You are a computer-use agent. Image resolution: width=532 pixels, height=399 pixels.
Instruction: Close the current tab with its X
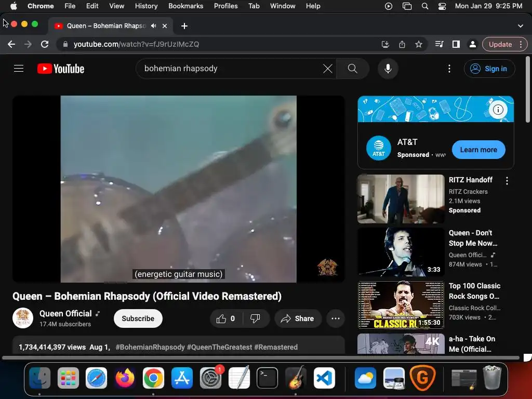pos(165,26)
